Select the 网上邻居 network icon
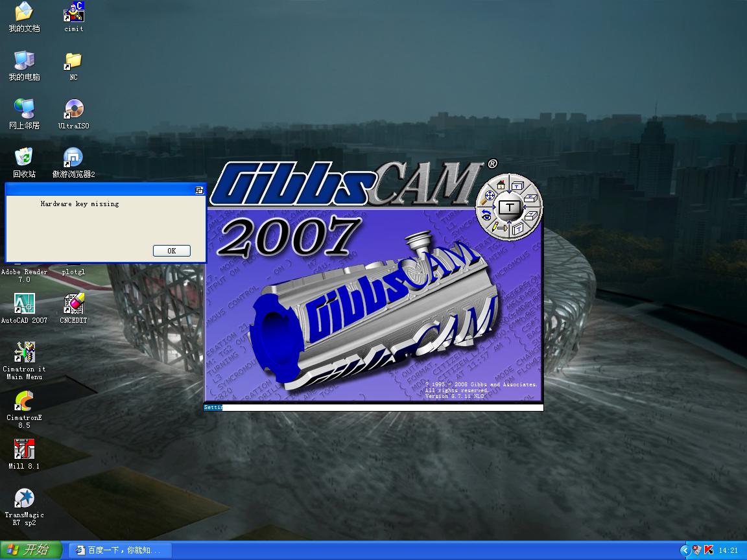The image size is (747, 560). tap(24, 109)
